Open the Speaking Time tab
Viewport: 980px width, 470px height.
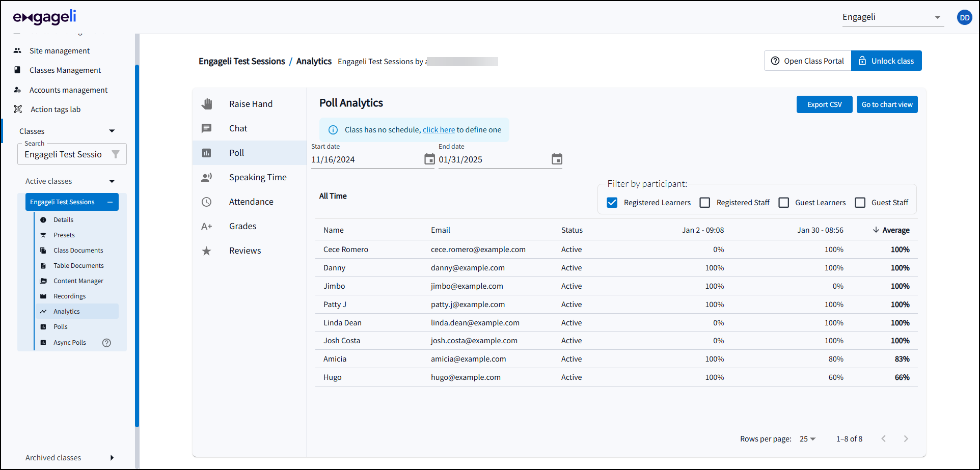tap(250, 177)
